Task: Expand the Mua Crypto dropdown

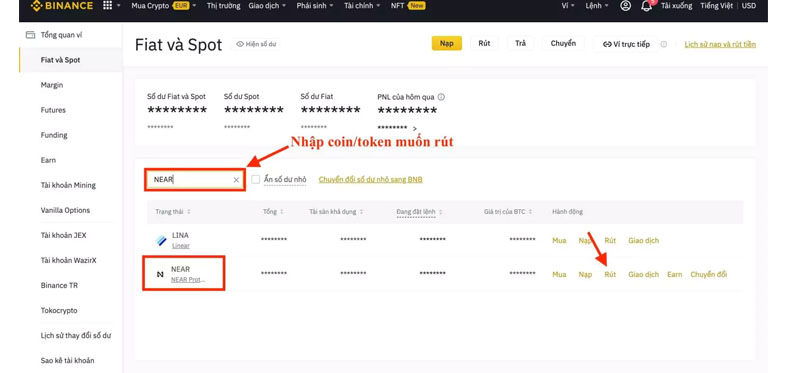Action: pyautogui.click(x=164, y=6)
